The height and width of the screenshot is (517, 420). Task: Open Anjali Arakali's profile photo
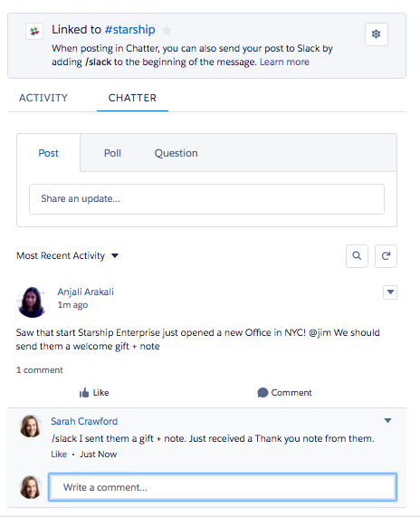[32, 302]
